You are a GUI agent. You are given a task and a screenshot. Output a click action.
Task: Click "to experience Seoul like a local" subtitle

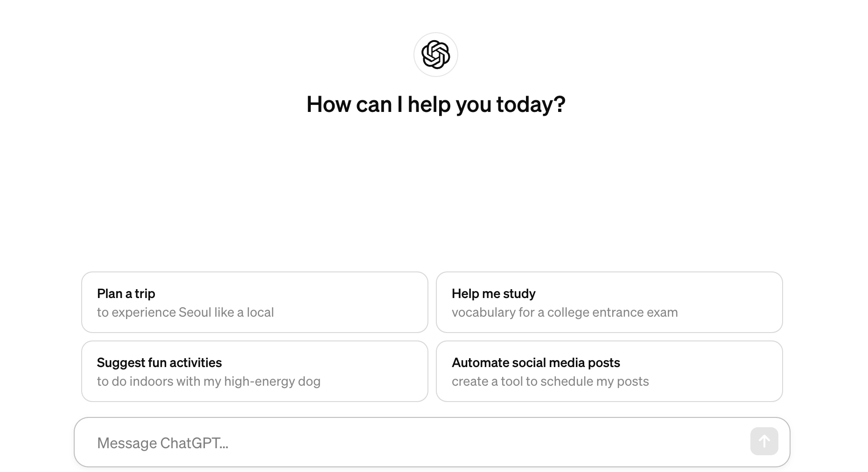pos(185,312)
